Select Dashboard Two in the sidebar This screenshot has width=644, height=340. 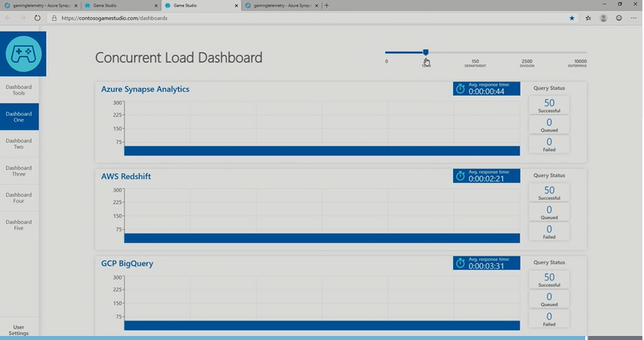(19, 143)
